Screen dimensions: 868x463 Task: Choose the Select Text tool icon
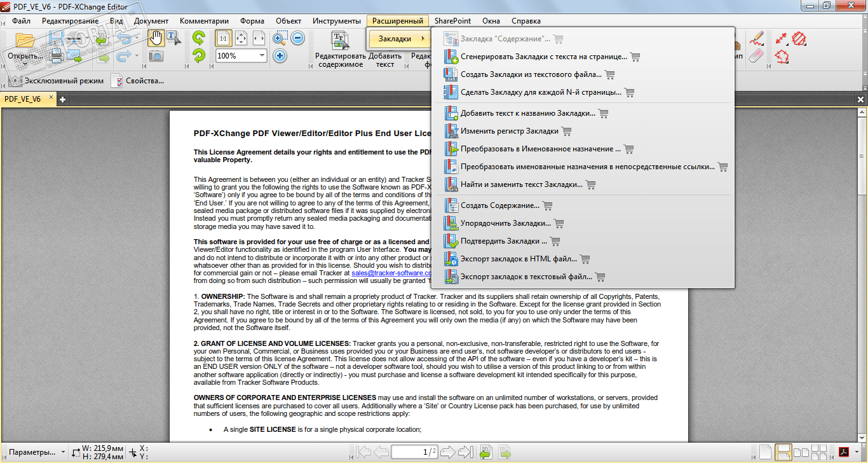(173, 38)
